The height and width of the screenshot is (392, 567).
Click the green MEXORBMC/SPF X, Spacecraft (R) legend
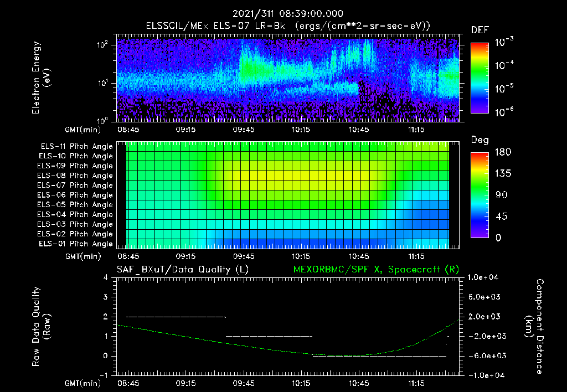pos(376,270)
